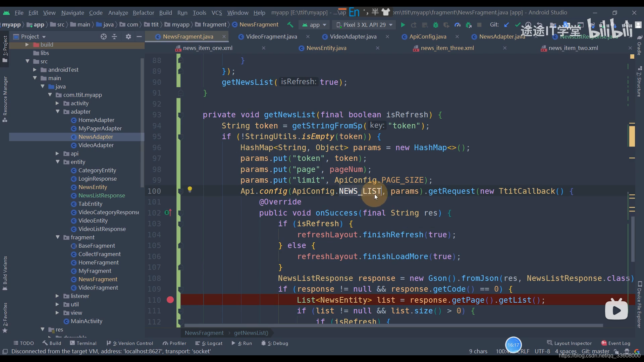The image size is (644, 362).
Task: Click the override gutter icon on line 102
Action: click(x=168, y=213)
